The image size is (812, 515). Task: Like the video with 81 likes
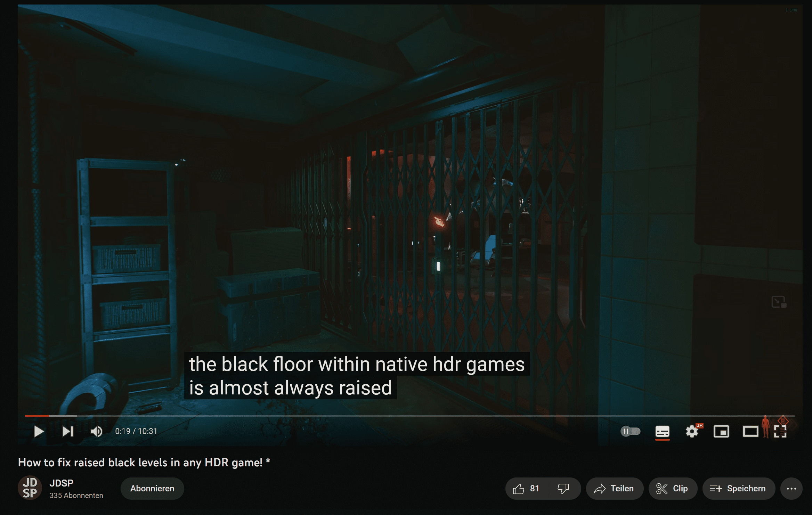[x=526, y=489]
